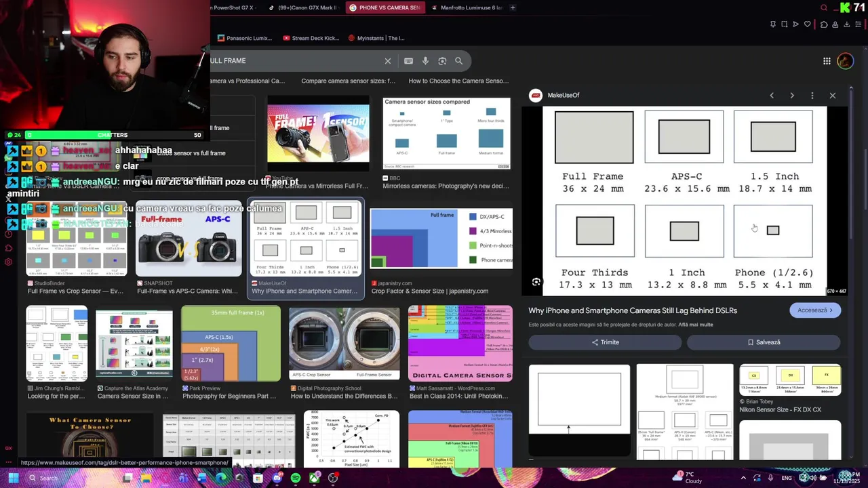
Task: Click inside the Google search input field
Action: [x=295, y=61]
